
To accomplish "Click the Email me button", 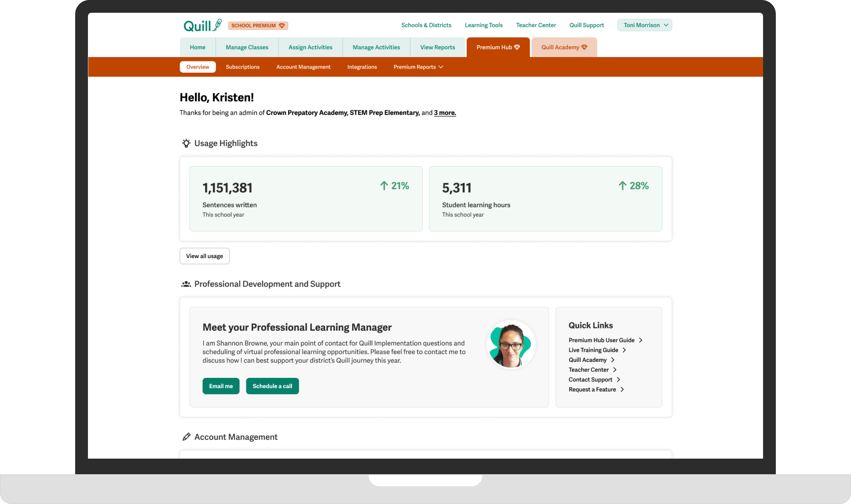I will [x=221, y=386].
